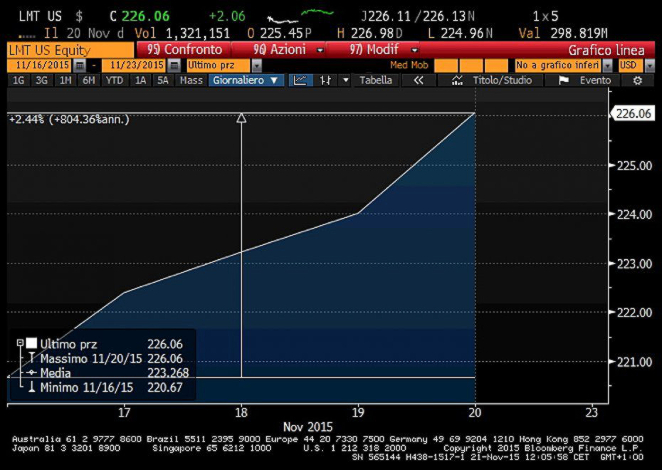Screen dimensions: 662x470
Task: Collapse the legend tree expander
Action: click(19, 343)
